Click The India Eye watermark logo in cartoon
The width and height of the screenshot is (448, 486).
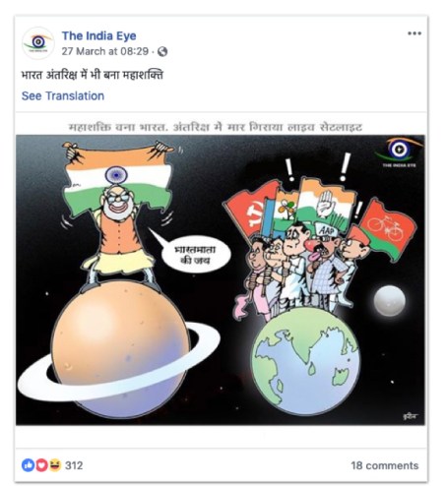coord(399,152)
